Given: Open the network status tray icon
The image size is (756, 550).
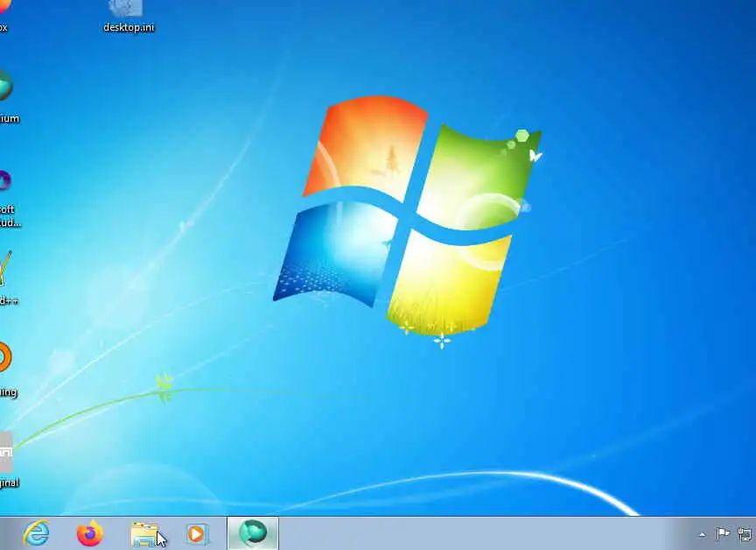Looking at the screenshot, I should [745, 533].
